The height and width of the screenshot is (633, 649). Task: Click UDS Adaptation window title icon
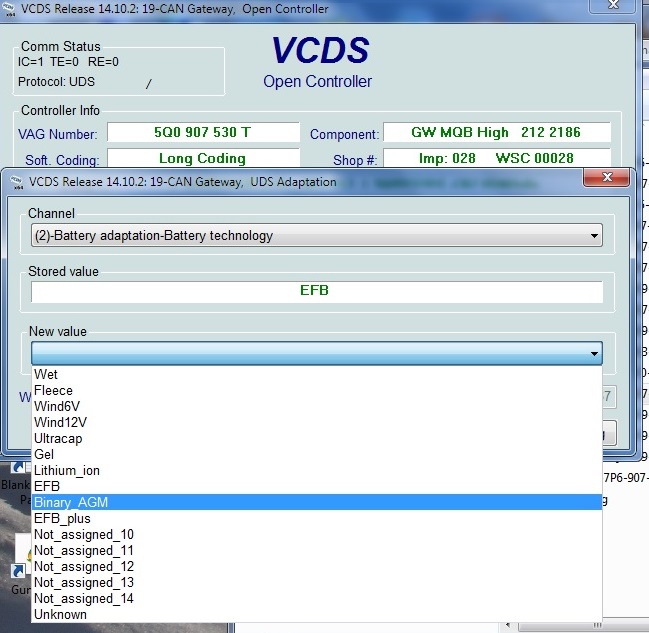point(17,182)
